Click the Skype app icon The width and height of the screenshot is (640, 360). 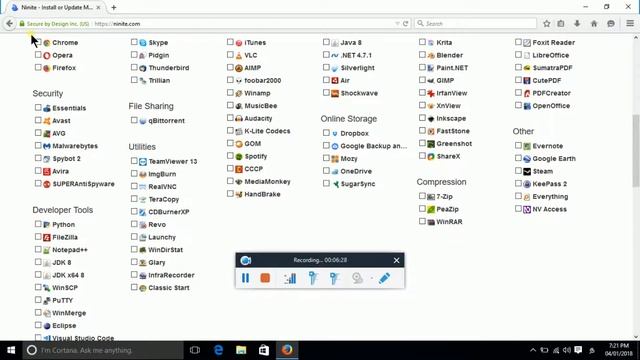coord(143,43)
